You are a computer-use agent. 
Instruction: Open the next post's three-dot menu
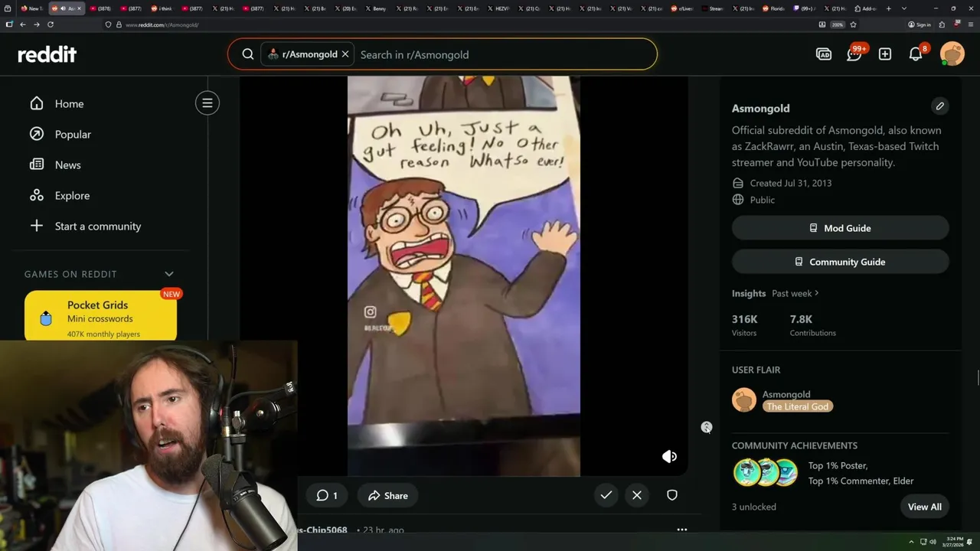[x=682, y=530]
